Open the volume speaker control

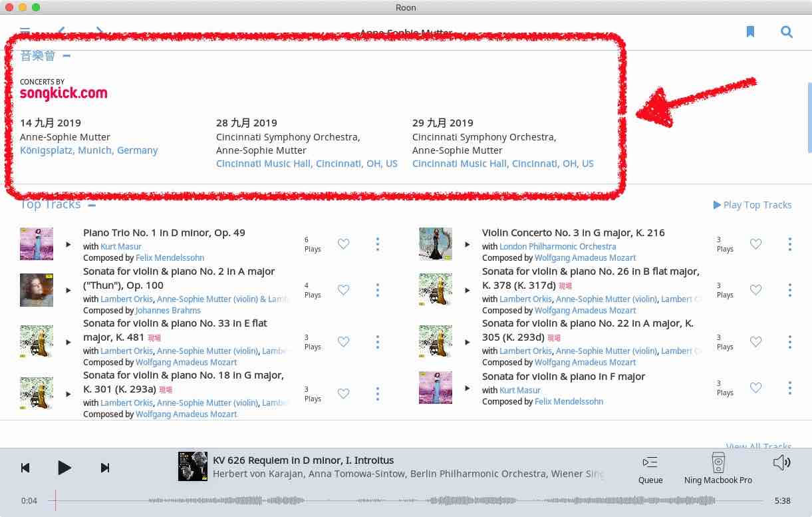[781, 462]
